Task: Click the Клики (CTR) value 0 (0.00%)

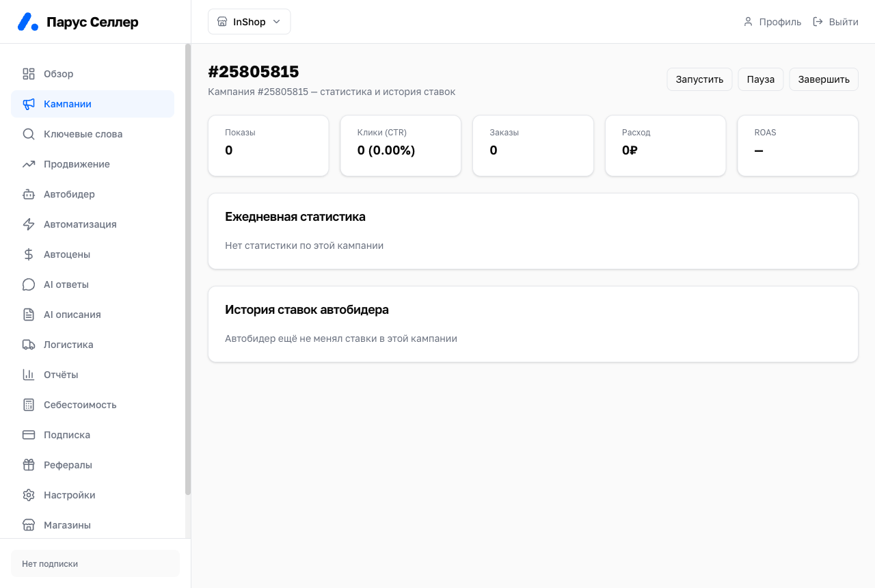Action: point(386,150)
